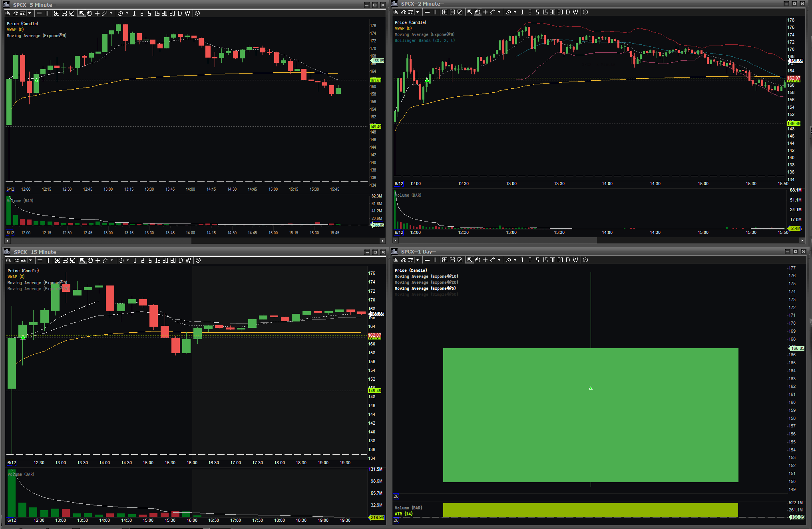Select horizontal lines tool in 5 Minute window
Screen dimensions: 812x529
(x=39, y=13)
